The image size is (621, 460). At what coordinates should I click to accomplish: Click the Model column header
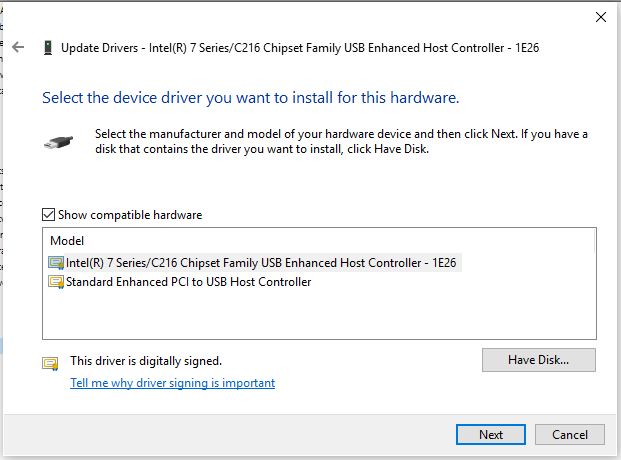coord(67,241)
